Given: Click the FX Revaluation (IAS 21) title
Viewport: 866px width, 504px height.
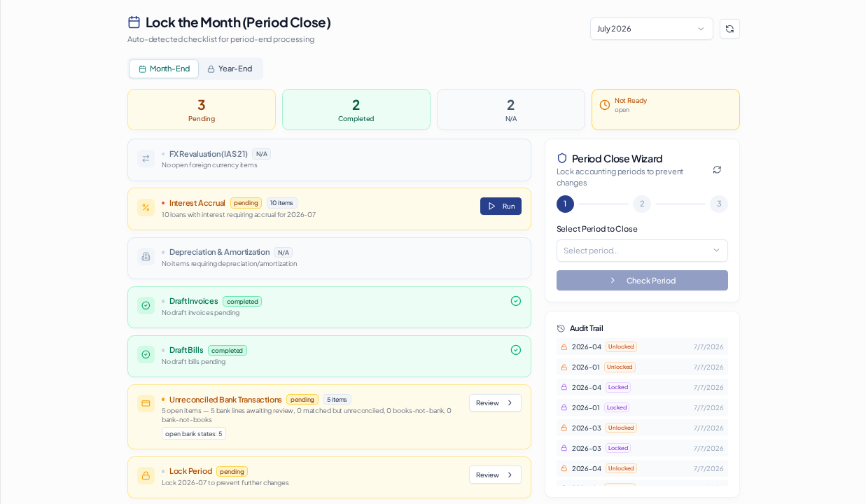Looking at the screenshot, I should coord(208,154).
